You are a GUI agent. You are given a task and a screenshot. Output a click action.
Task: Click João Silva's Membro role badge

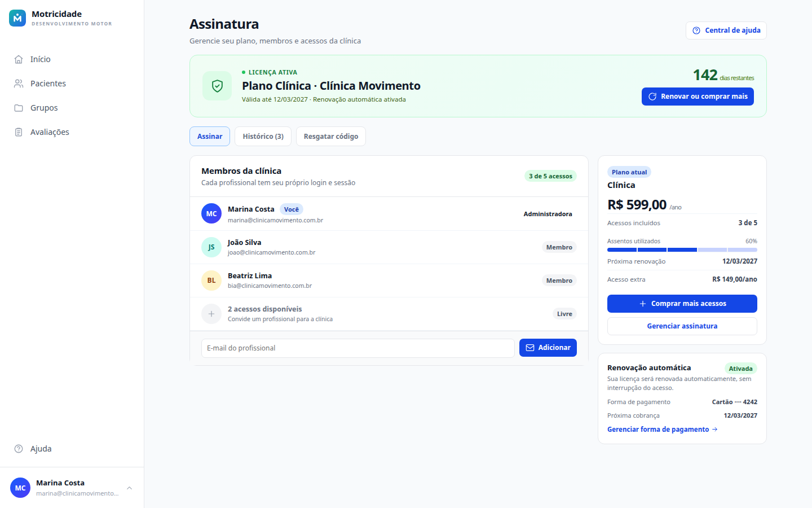coord(559,247)
